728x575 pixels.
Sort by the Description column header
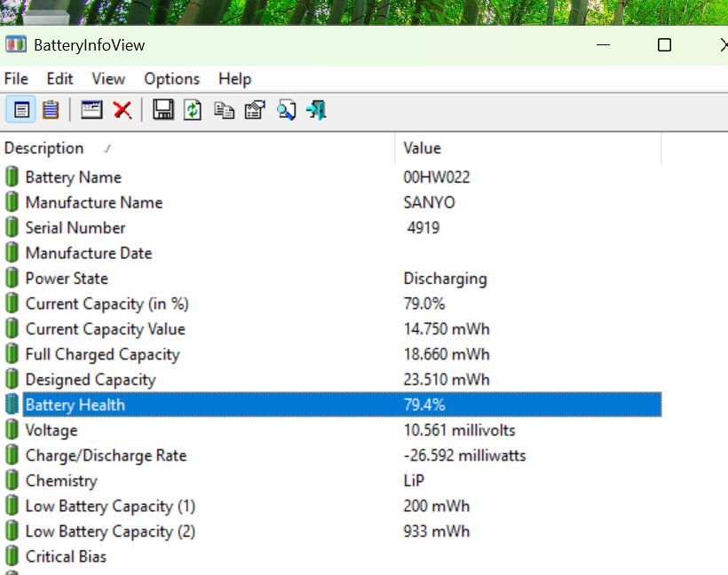(44, 148)
